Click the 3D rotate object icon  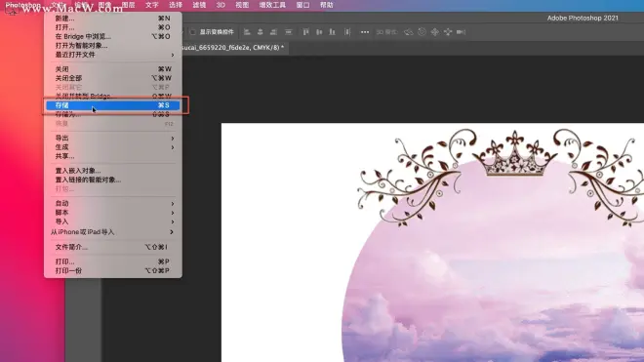coord(408,32)
